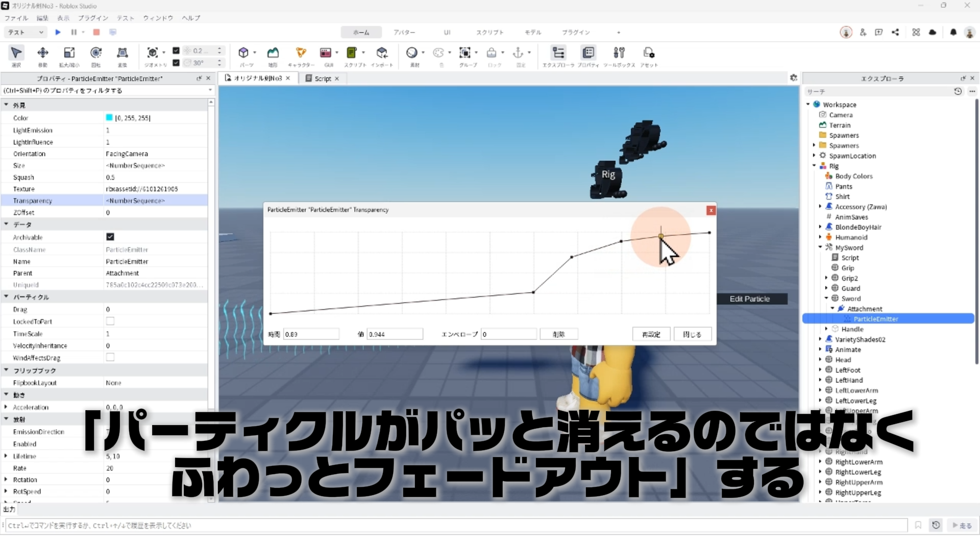This screenshot has height=551, width=980.
Task: Open the Avatar ribbon tab
Action: [404, 32]
